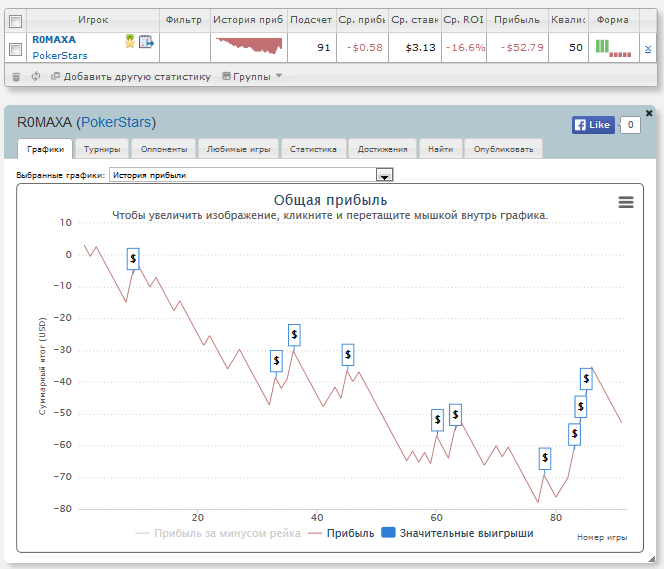Click the Facebook Like button
Viewport: 664px width, 569px height.
pyautogui.click(x=592, y=125)
